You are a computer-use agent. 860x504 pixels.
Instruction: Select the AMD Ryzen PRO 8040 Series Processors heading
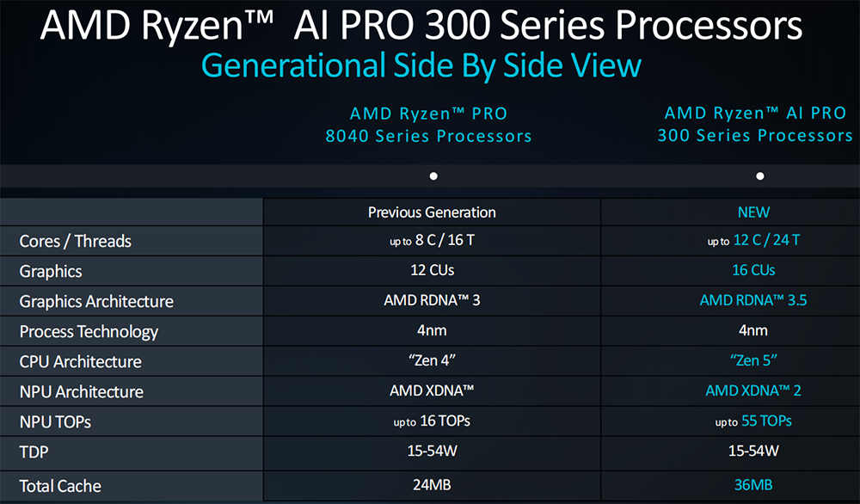428,125
